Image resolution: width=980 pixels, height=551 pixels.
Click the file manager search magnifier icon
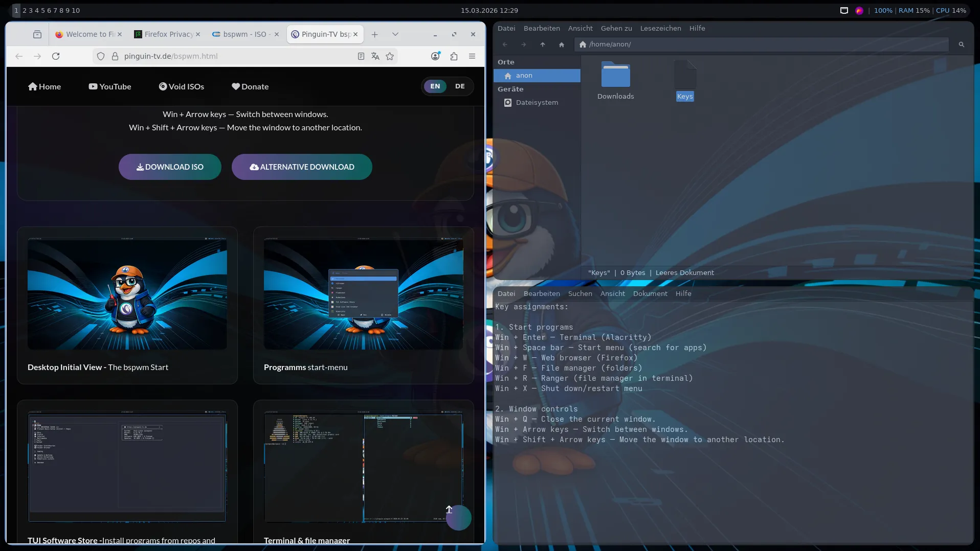tap(961, 44)
